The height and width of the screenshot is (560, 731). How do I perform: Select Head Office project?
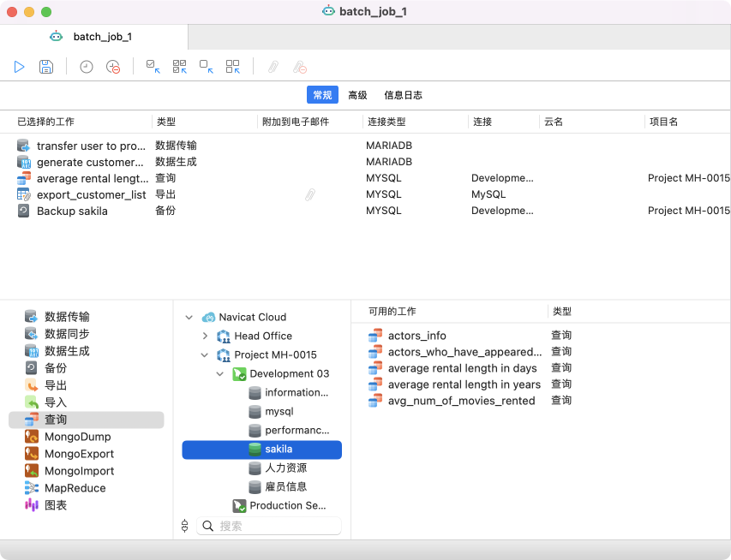coord(263,336)
